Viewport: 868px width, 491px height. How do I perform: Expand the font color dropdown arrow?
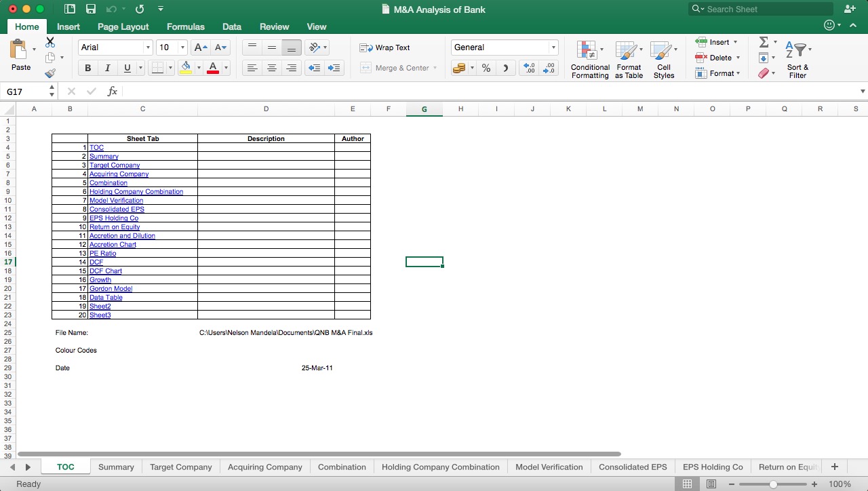[x=224, y=68]
